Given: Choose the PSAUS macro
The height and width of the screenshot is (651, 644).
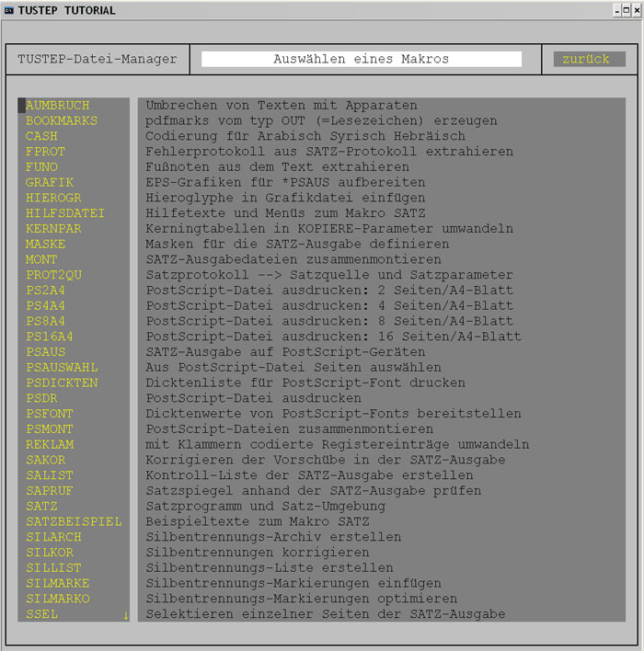Looking at the screenshot, I should point(45,352).
